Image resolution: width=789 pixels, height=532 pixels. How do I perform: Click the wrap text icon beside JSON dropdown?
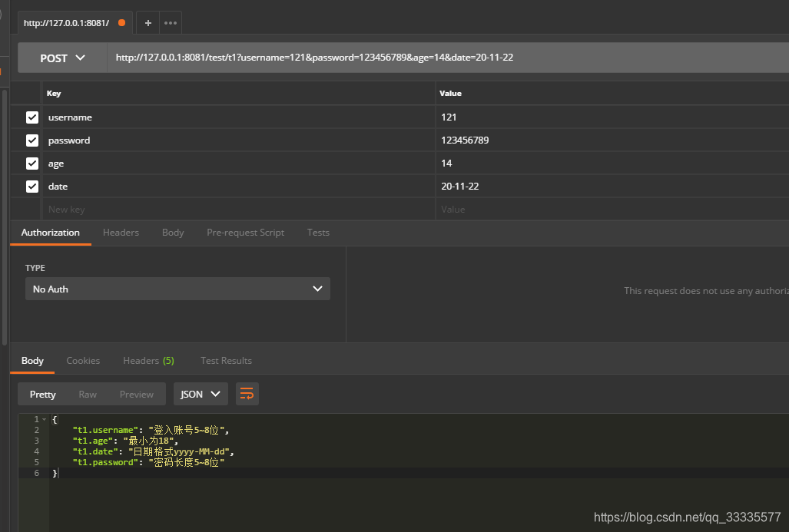point(247,394)
